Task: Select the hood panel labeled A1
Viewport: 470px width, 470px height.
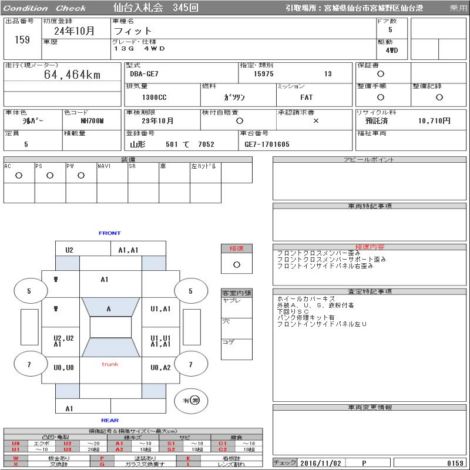Action: (x=111, y=279)
